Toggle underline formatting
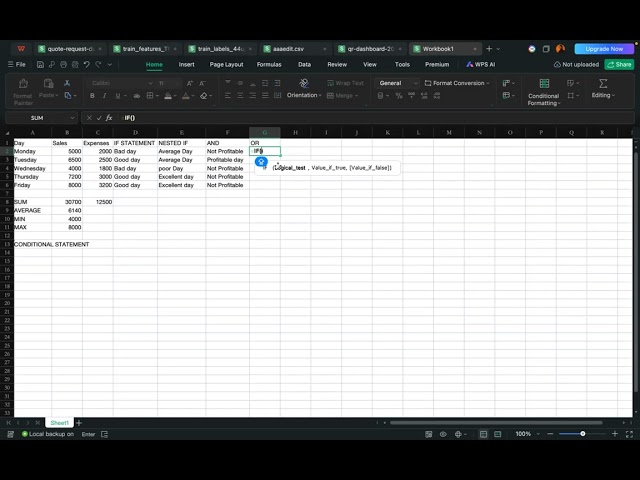 coord(118,96)
